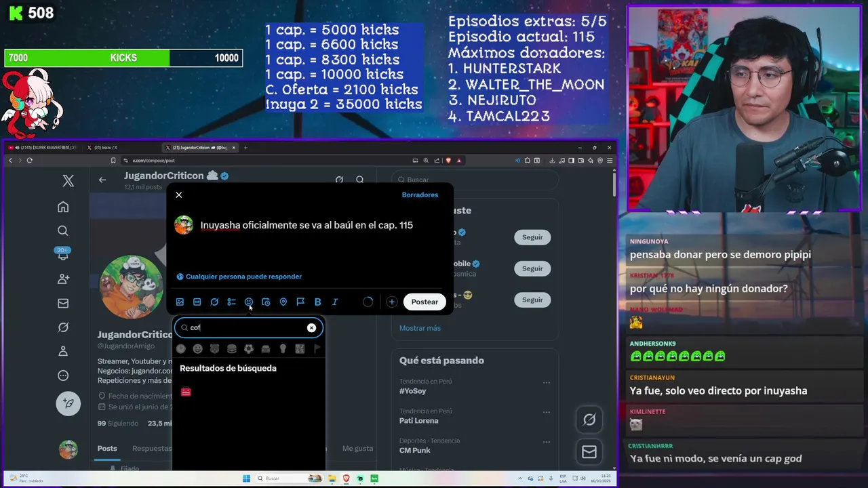
Task: Open Explore search in X sidebar
Action: tap(63, 230)
